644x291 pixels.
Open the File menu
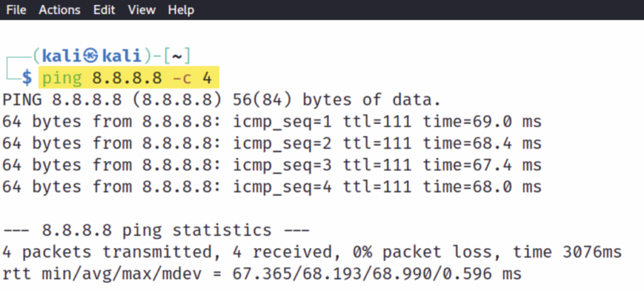pos(16,10)
